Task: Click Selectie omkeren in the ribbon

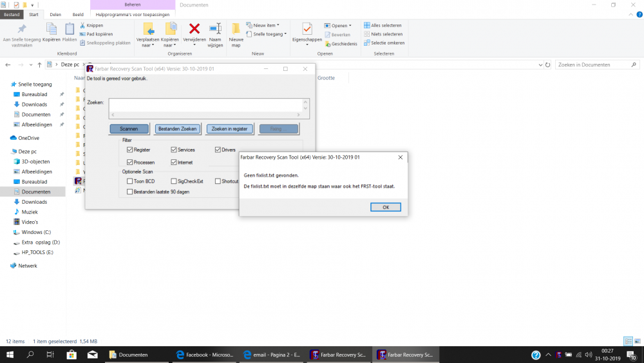Action: click(x=384, y=43)
